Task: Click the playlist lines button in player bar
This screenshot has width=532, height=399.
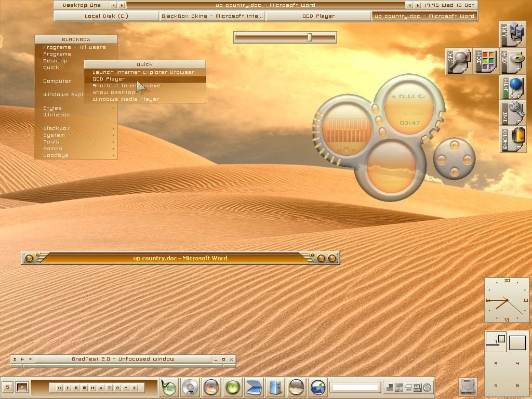Action: 110,388
